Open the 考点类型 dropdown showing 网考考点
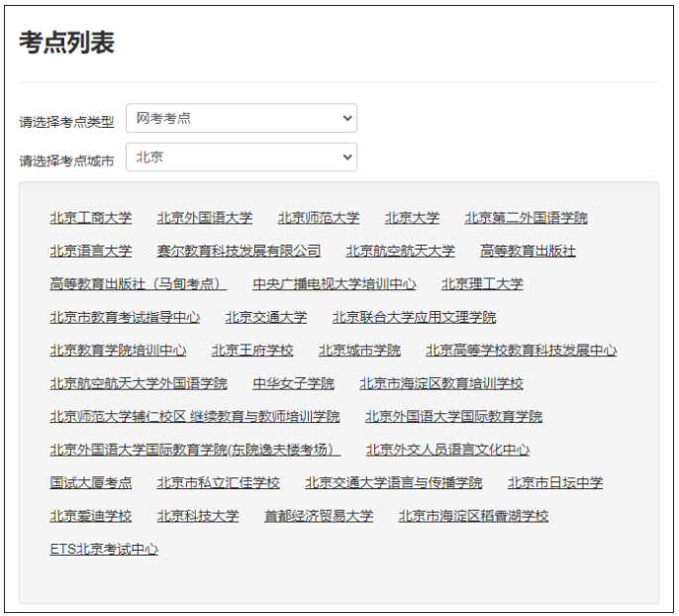 [241, 118]
